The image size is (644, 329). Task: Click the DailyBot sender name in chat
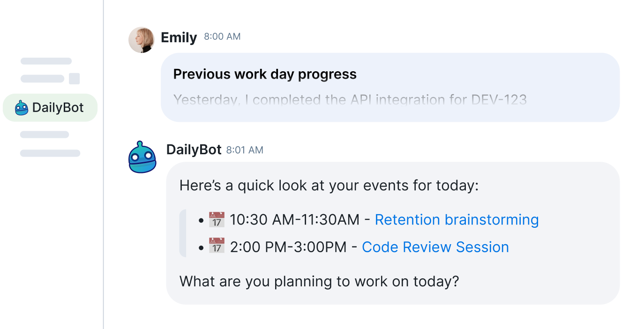[194, 150]
